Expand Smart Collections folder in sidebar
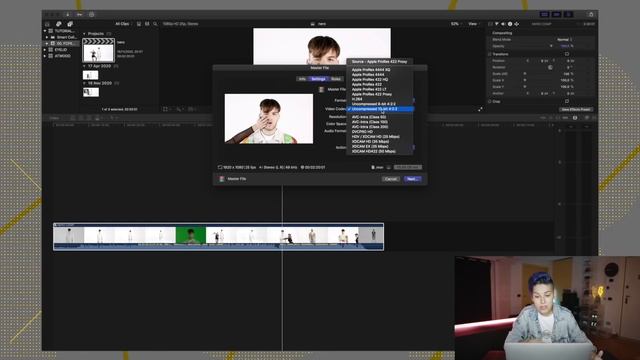 (x=48, y=37)
